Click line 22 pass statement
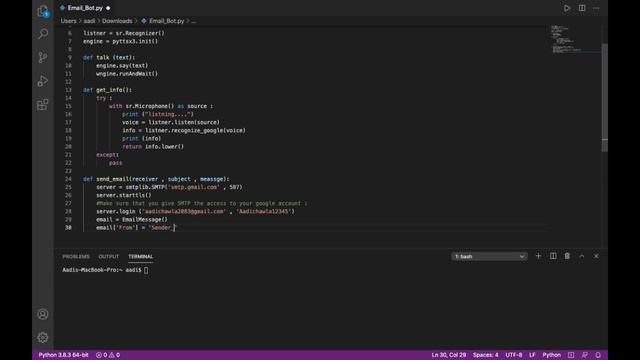 [x=116, y=163]
